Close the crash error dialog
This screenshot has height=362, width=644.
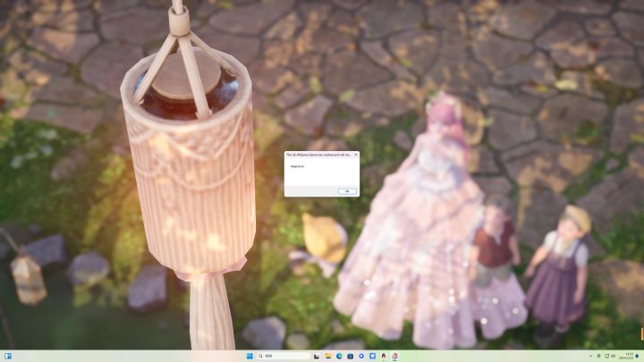[x=356, y=155]
